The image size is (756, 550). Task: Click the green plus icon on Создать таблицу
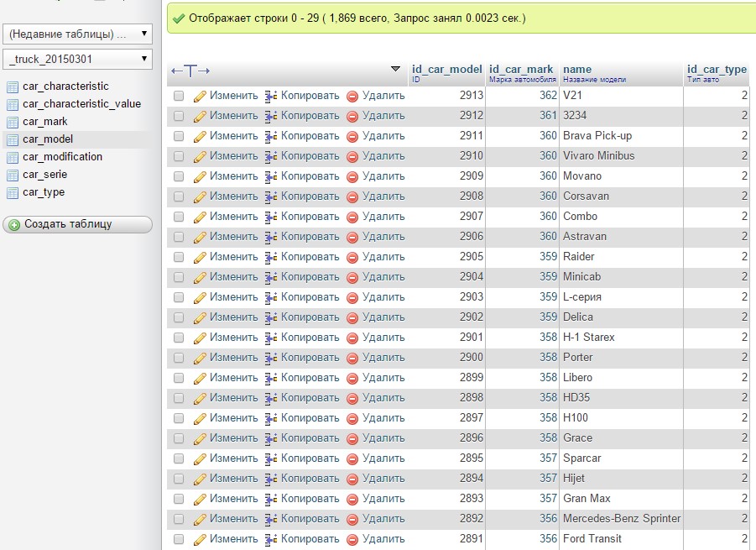(14, 225)
